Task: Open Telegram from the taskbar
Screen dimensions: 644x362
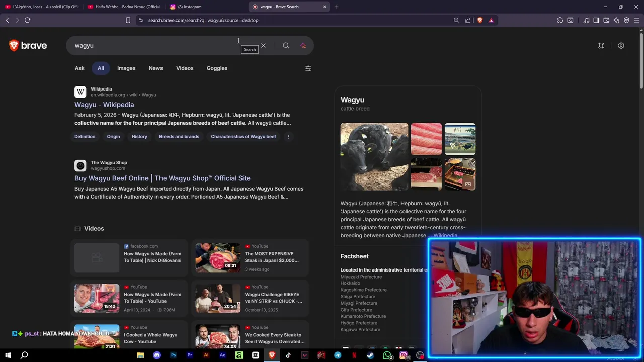Action: 338,355
